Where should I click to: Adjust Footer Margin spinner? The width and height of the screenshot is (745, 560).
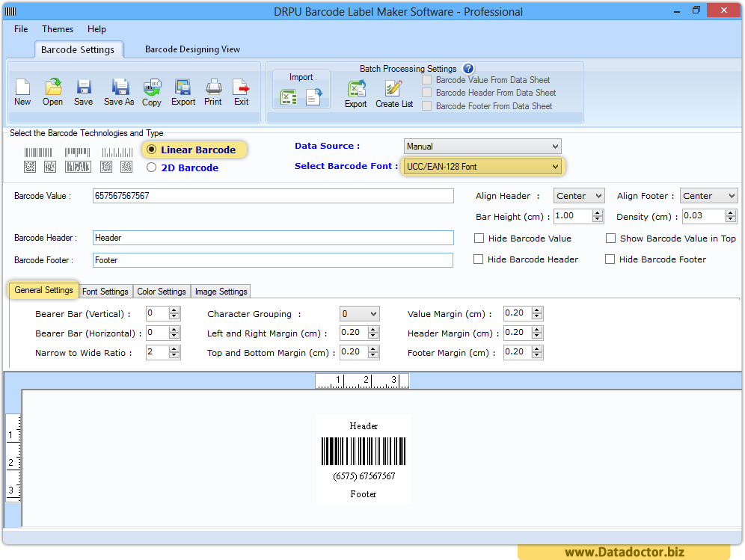[x=537, y=352]
